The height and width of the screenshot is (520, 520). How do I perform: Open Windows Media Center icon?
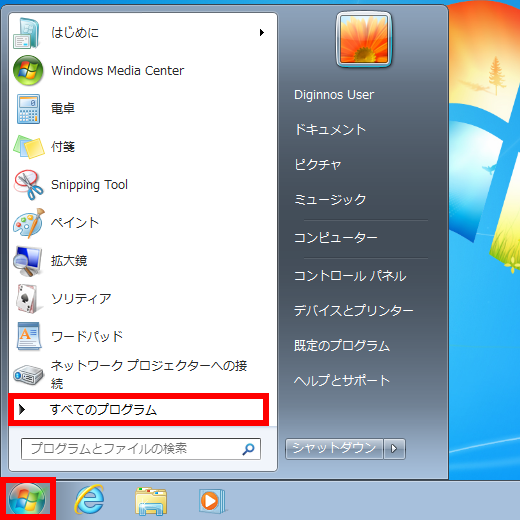[28, 70]
